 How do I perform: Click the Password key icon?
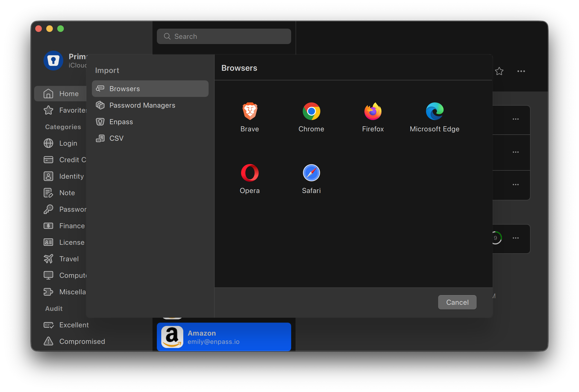48,209
